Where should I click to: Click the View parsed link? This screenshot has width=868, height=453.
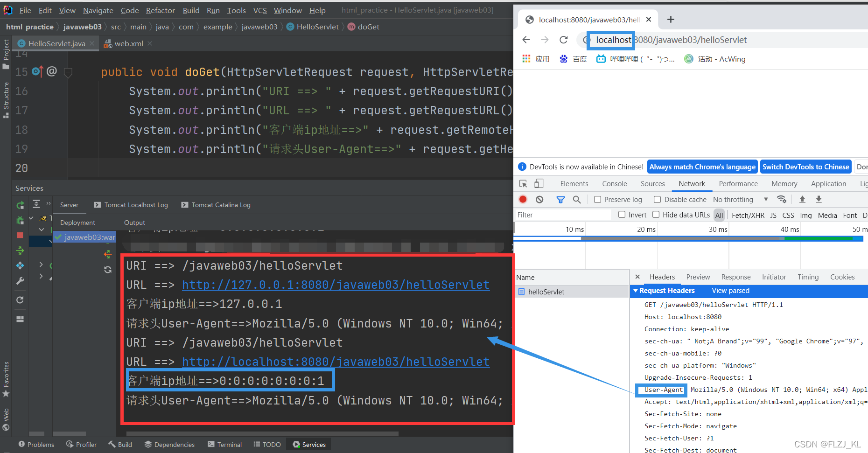731,291
